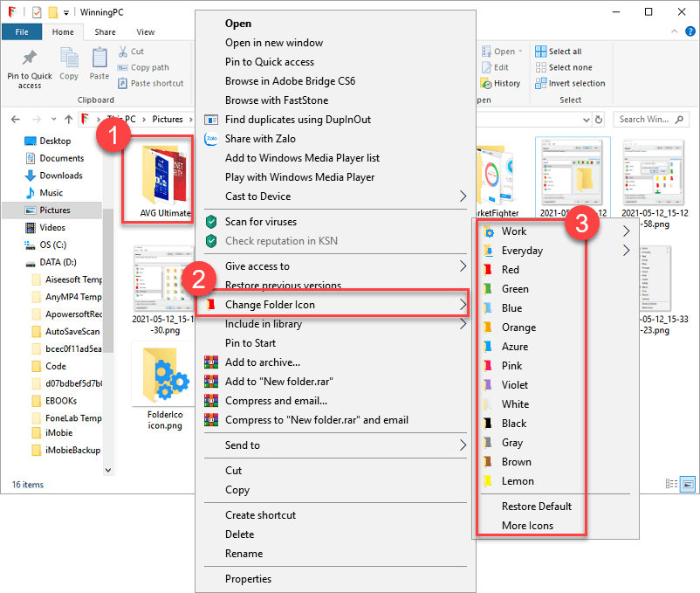Image resolution: width=700 pixels, height=593 pixels.
Task: Click the Paste icon in ribbon
Action: tap(100, 59)
